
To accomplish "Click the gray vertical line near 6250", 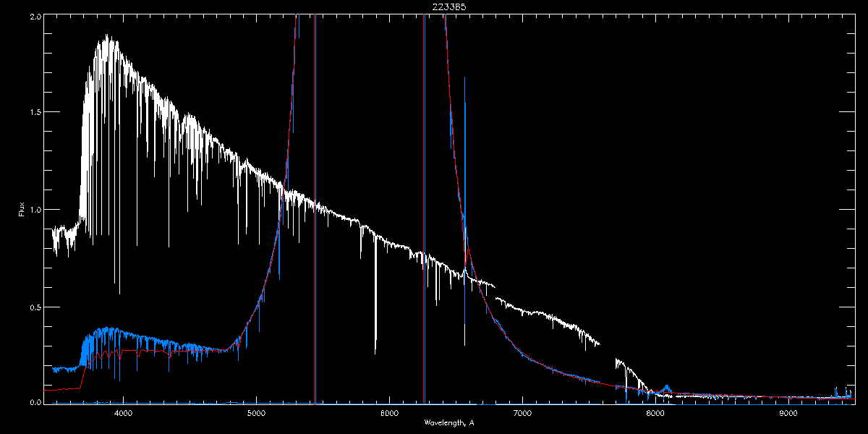I will tap(425, 217).
